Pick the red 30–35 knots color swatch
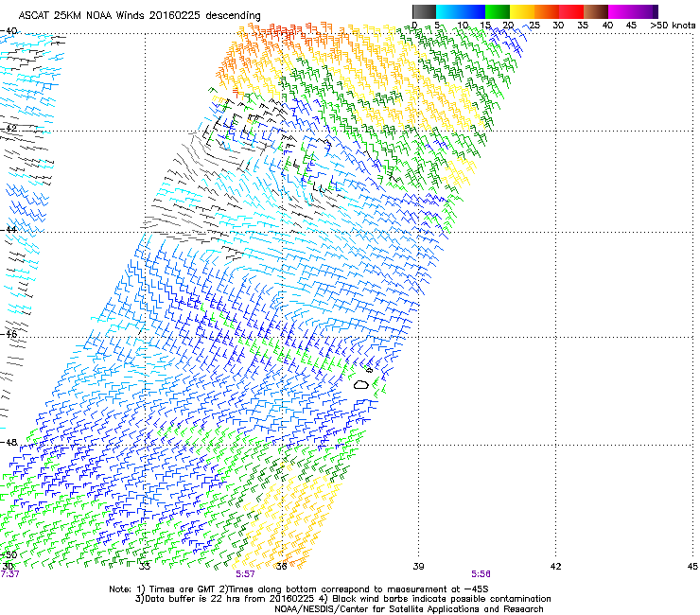 pos(571,11)
